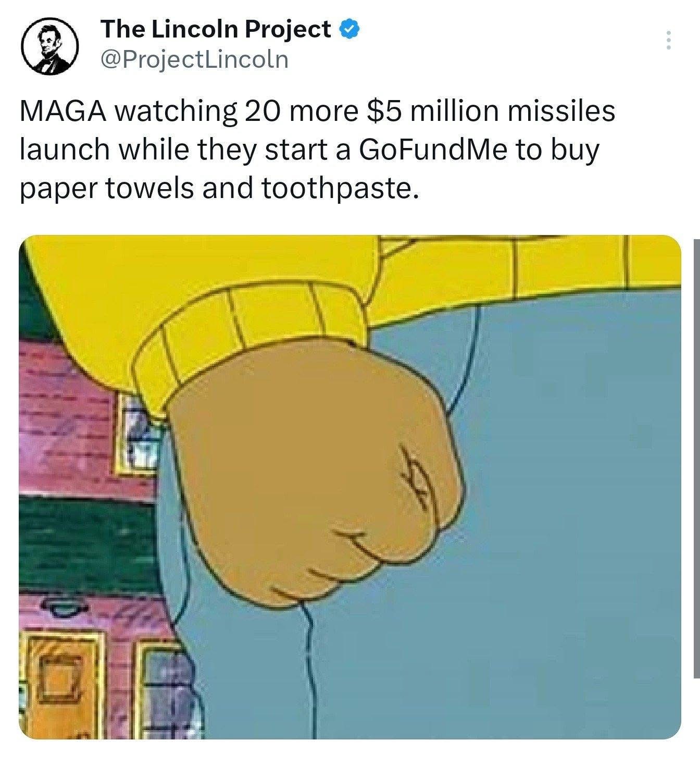Viewport: 700px width, 766px height.
Task: Open the three-dot more options menu
Action: pos(669,41)
